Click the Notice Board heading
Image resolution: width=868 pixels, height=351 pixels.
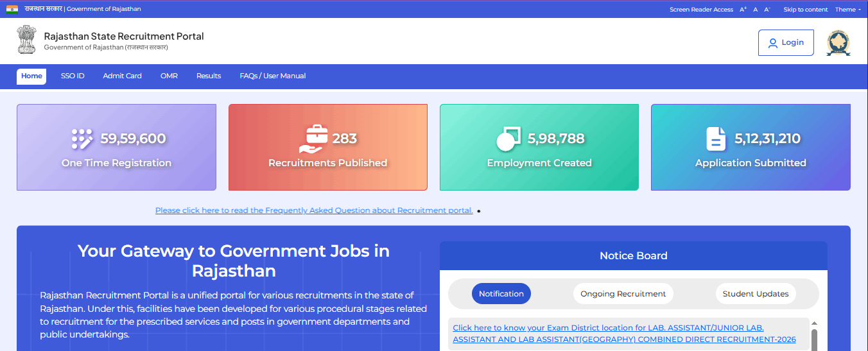coord(634,255)
